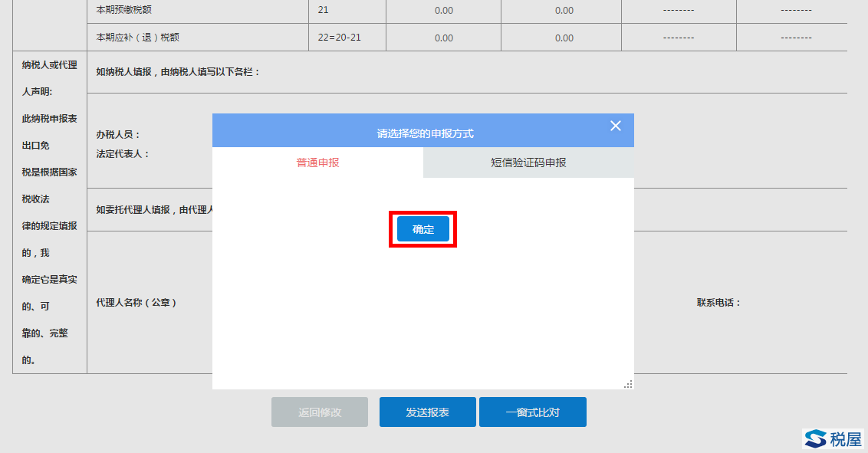
Task: Click the 发送报表 button
Action: pyautogui.click(x=427, y=412)
